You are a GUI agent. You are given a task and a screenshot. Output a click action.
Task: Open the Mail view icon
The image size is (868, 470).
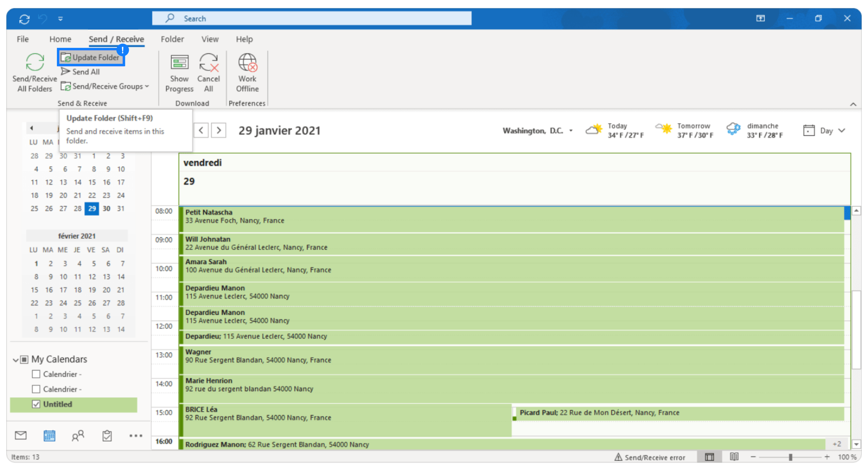(21, 435)
